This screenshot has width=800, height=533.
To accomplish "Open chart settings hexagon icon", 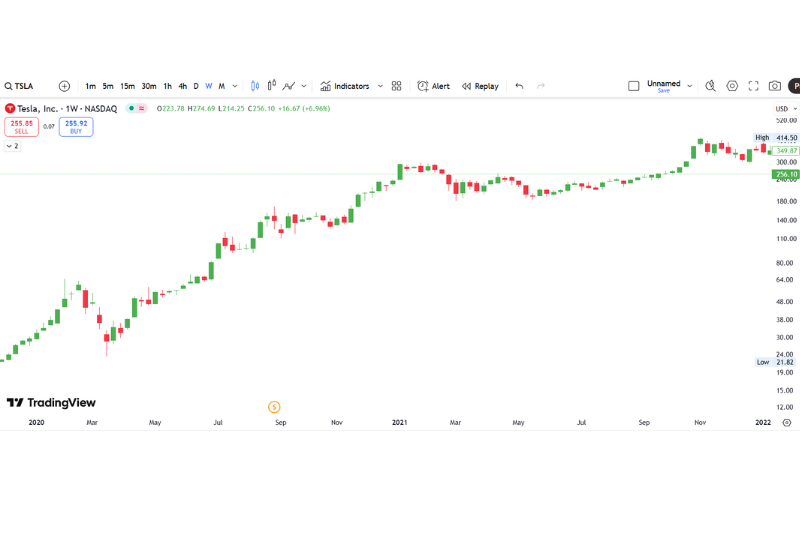I will point(732,86).
